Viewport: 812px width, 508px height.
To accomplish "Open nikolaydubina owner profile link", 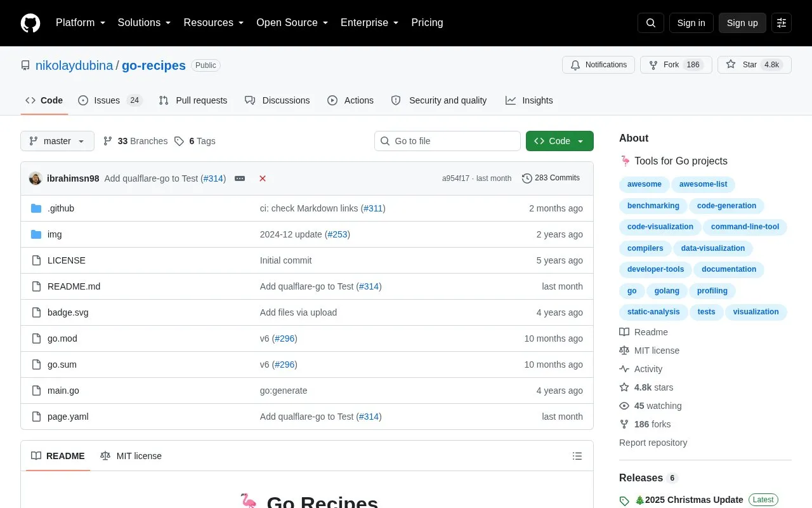I will pos(74,65).
